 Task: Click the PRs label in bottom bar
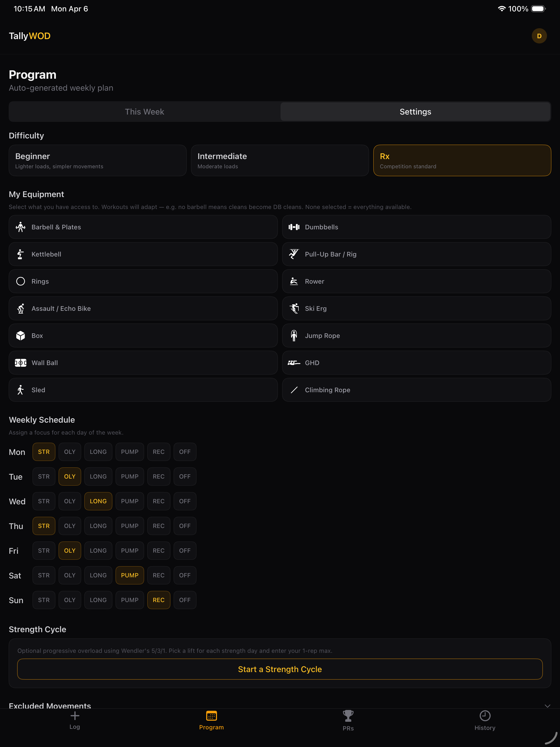click(x=348, y=728)
